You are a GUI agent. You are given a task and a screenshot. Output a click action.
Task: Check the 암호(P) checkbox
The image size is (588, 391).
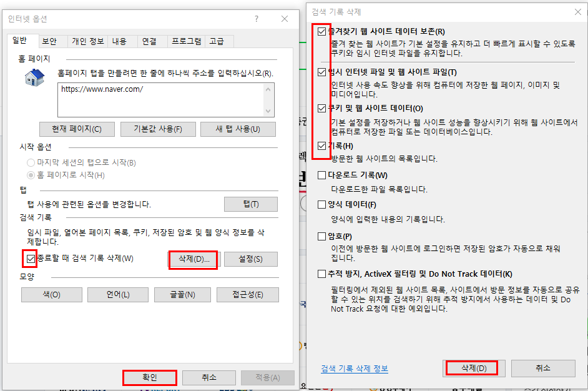coord(321,236)
